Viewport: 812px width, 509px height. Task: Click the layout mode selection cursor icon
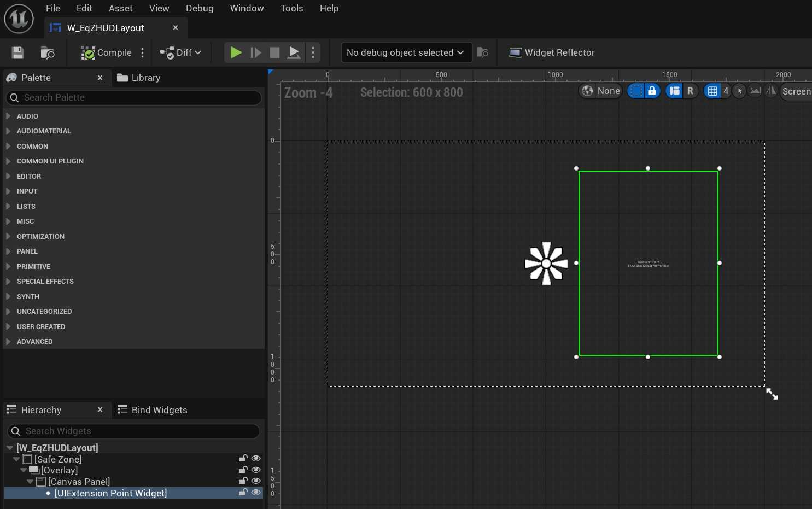coord(739,91)
